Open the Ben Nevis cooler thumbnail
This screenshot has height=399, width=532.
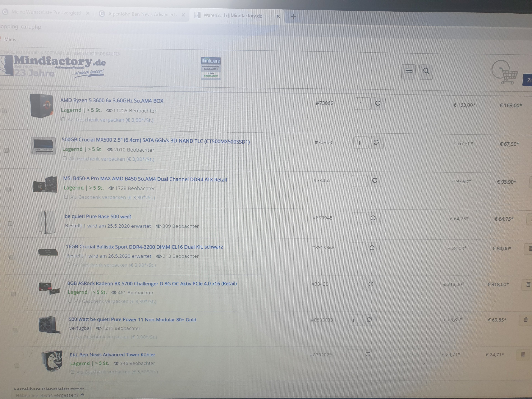coord(52,361)
